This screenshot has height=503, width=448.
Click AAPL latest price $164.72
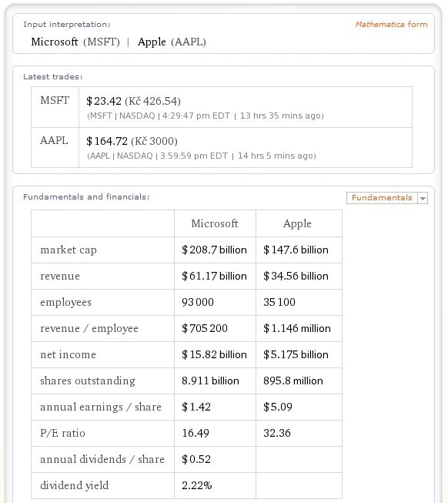(x=107, y=141)
